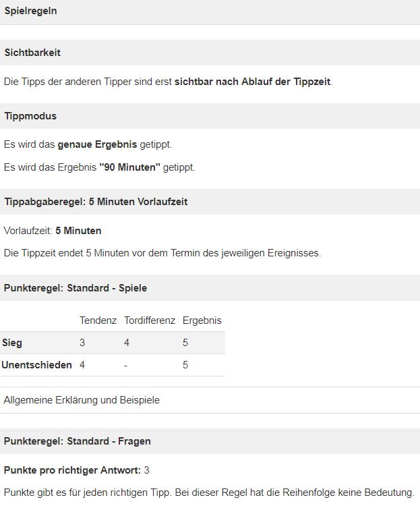Image resolution: width=420 pixels, height=506 pixels.
Task: Select Tippabgaberegel 5 Minuten Vorlaufzeit heading
Action: (96, 202)
